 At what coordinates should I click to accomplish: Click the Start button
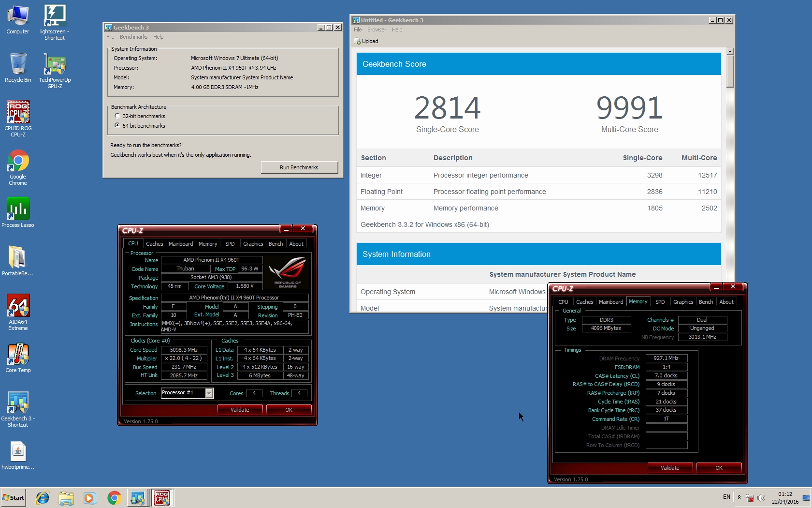[x=14, y=498]
